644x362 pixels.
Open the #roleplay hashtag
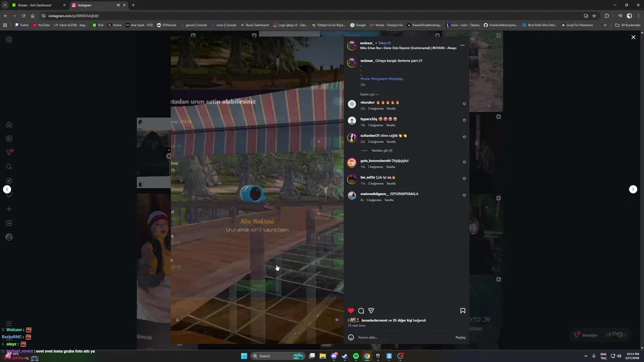tap(396, 79)
